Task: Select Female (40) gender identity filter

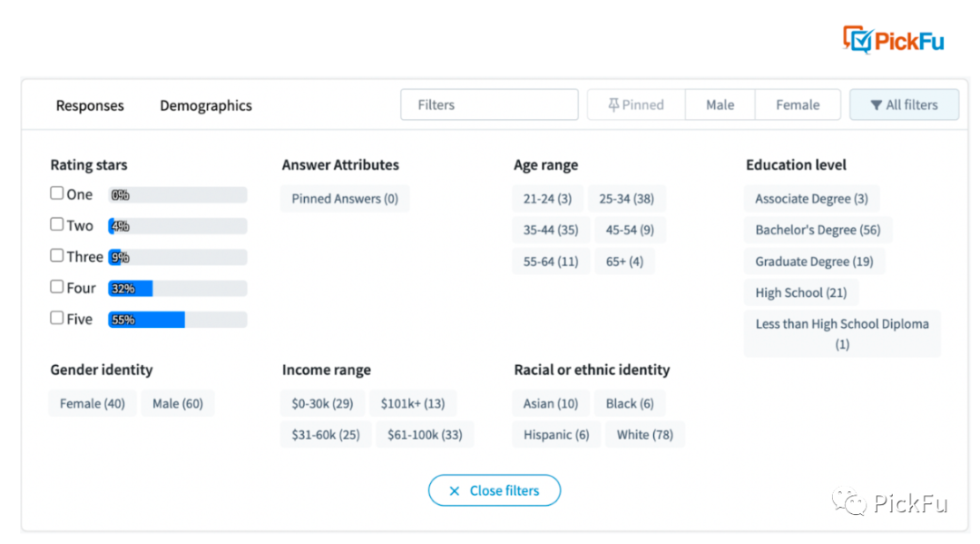Action: coord(93,404)
